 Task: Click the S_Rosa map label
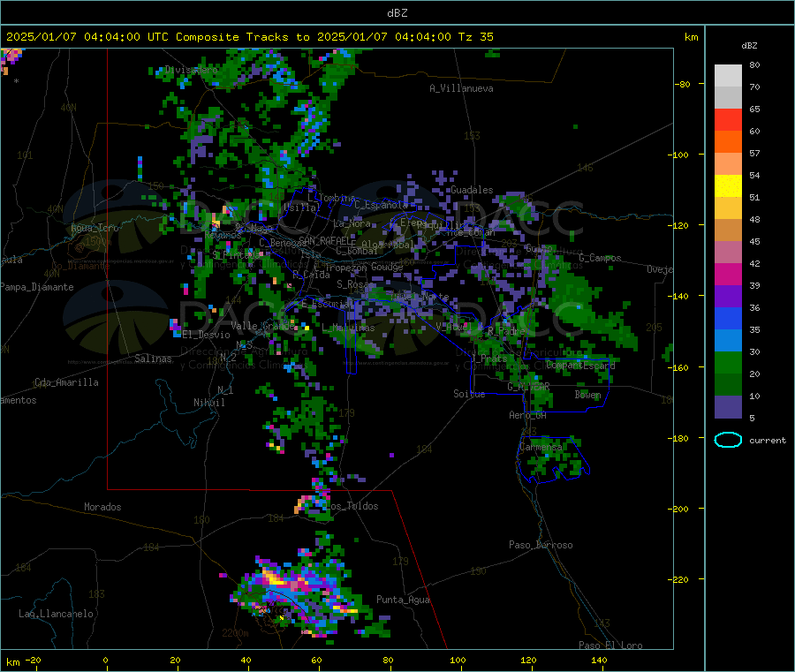[x=353, y=284]
